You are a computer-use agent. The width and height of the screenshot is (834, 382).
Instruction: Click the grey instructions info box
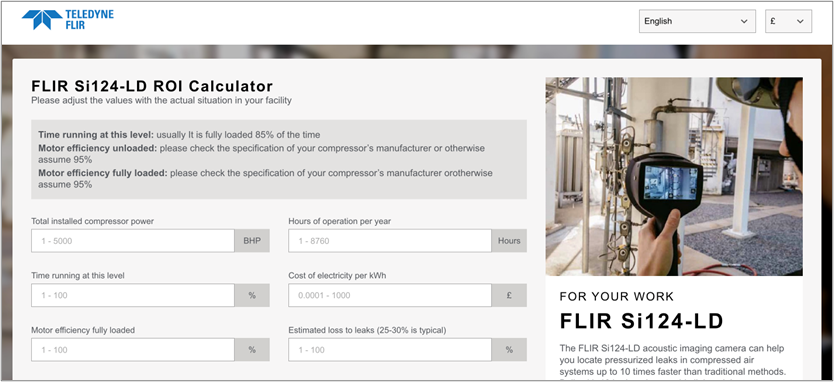click(x=279, y=159)
